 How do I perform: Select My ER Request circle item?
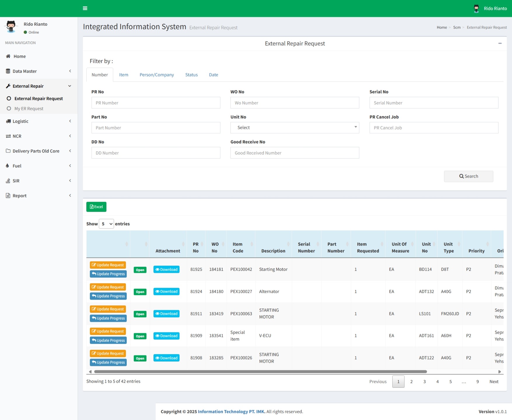[x=9, y=108]
